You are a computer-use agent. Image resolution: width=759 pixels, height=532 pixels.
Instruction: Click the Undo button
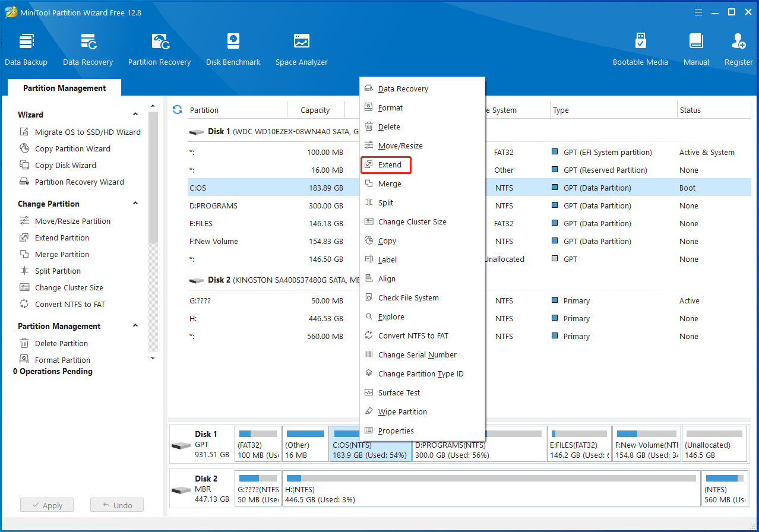click(x=117, y=505)
